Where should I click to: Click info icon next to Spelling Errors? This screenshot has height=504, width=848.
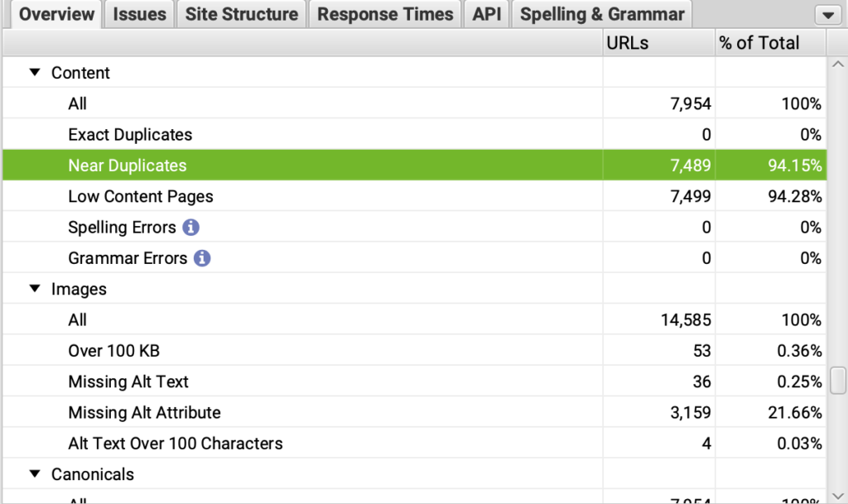[x=191, y=228]
